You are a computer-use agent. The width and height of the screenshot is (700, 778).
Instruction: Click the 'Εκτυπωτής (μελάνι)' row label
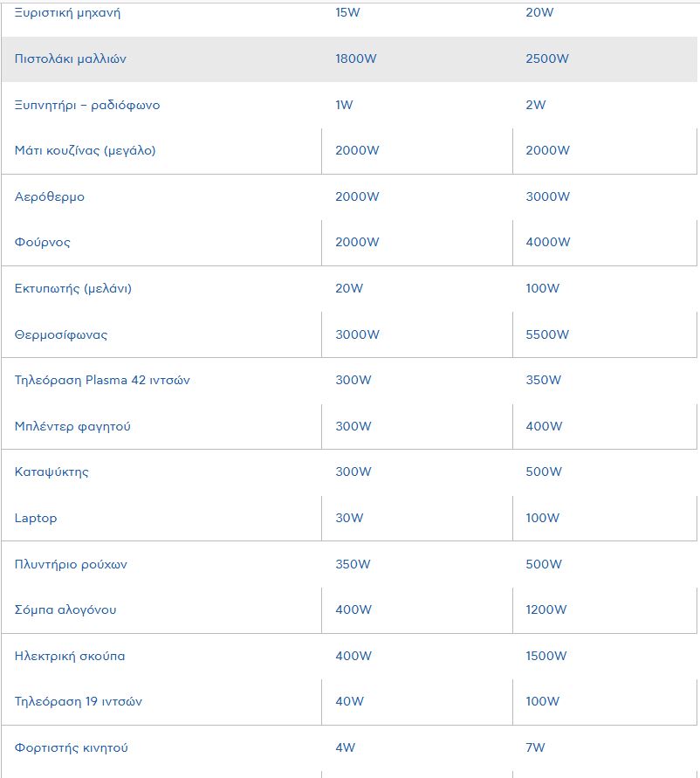coord(73,289)
